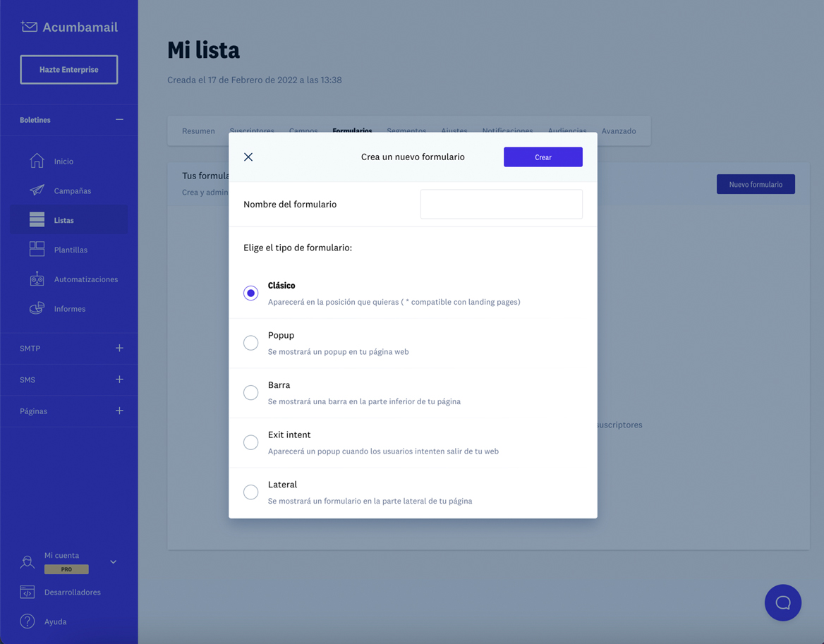Open the chat support bubble

pos(782,602)
